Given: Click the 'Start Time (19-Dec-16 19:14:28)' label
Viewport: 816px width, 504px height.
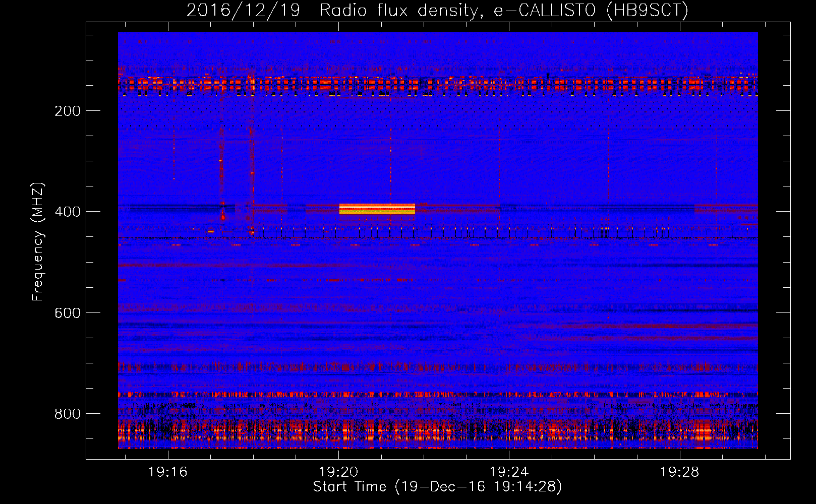Looking at the screenshot, I should [437, 487].
